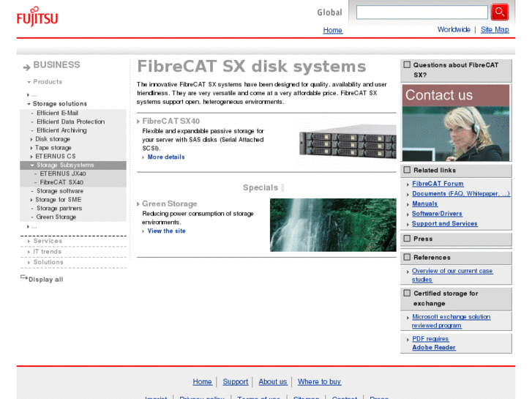
Task: Select Efficient Data Protection in sidebar
Action: click(70, 122)
